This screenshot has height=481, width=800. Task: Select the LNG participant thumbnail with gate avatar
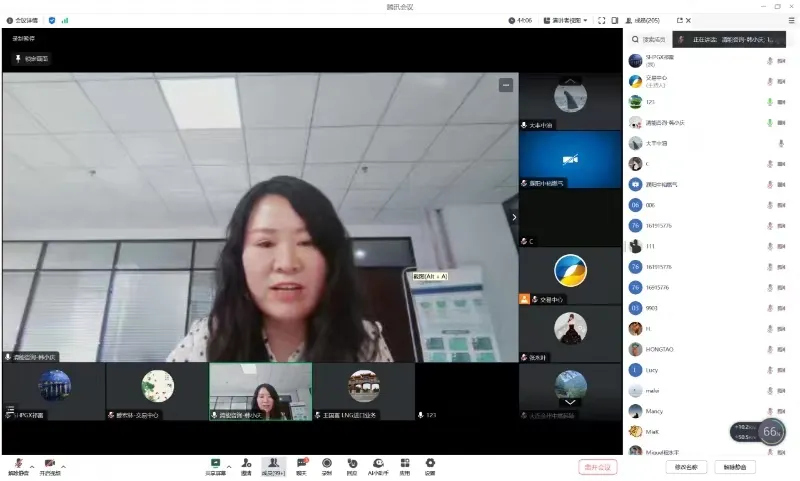364,391
